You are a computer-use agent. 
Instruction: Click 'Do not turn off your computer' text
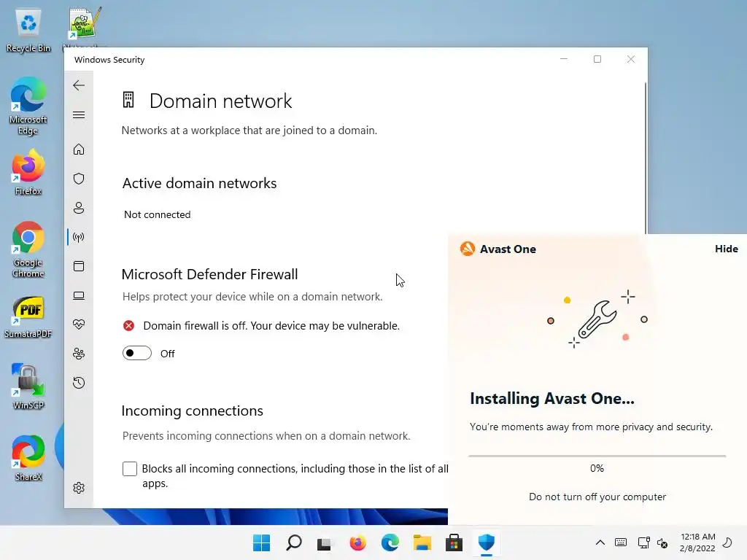click(597, 497)
